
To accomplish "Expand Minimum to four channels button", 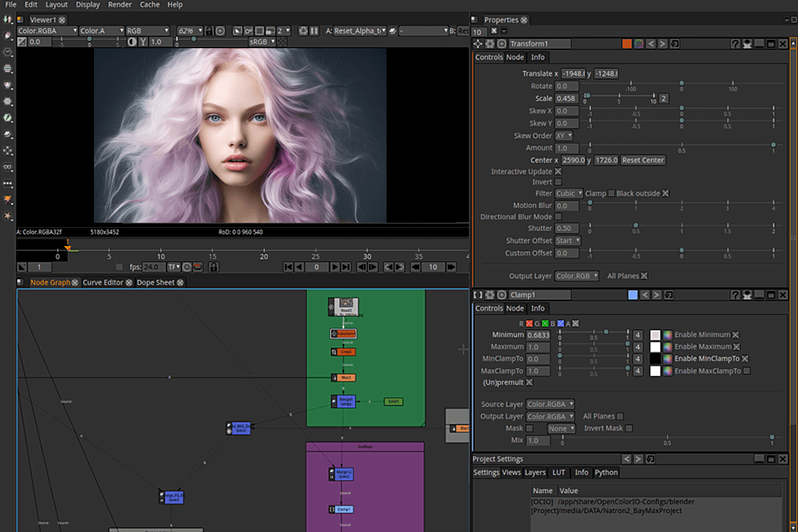I will [638, 335].
